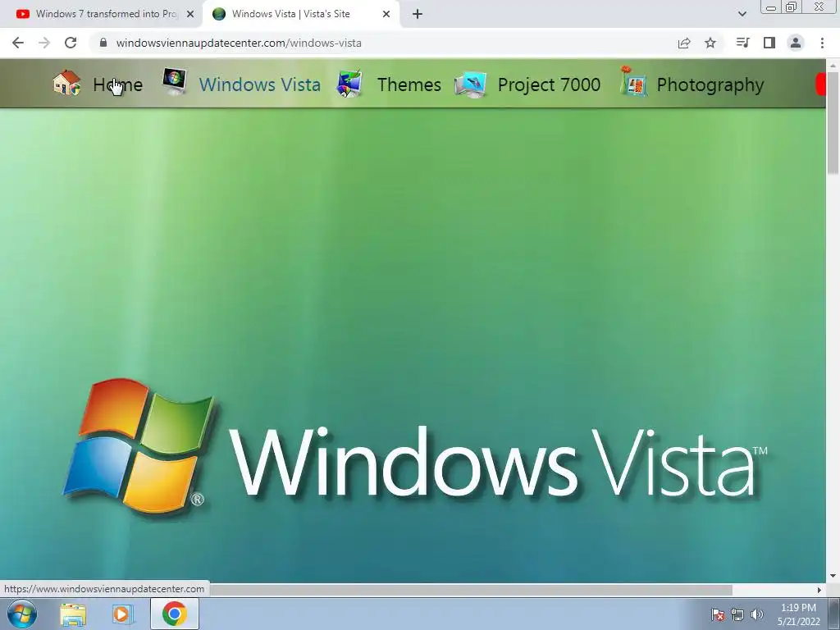Close the Windows Vista tab
The height and width of the screenshot is (630, 840).
pos(386,14)
